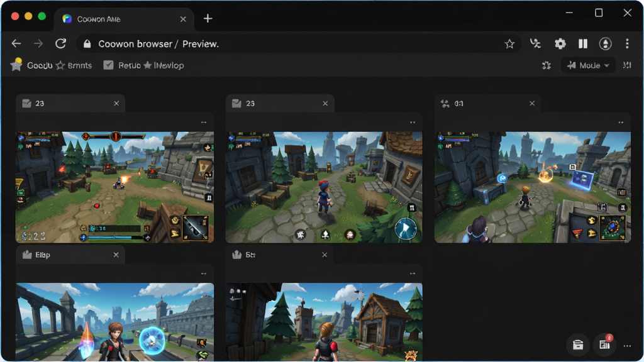The height and width of the screenshot is (362, 644).
Task: Close the Ellap panel
Action: (x=116, y=255)
